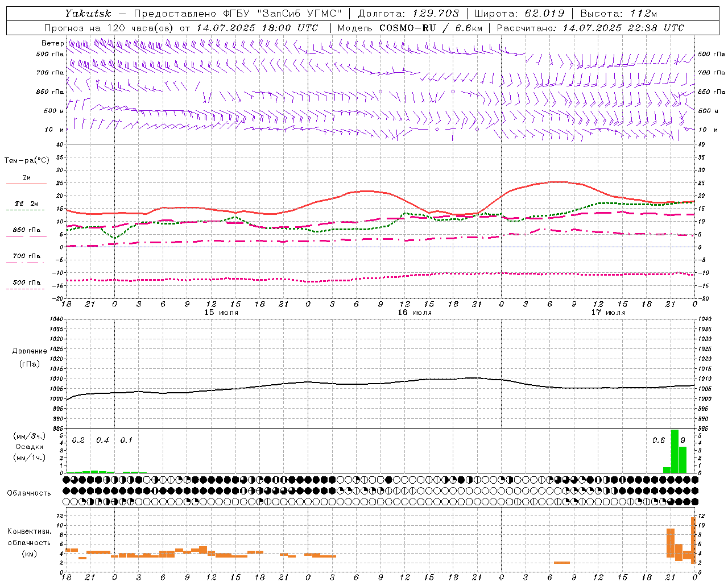Click the Осадки precipitation label

click(x=29, y=447)
